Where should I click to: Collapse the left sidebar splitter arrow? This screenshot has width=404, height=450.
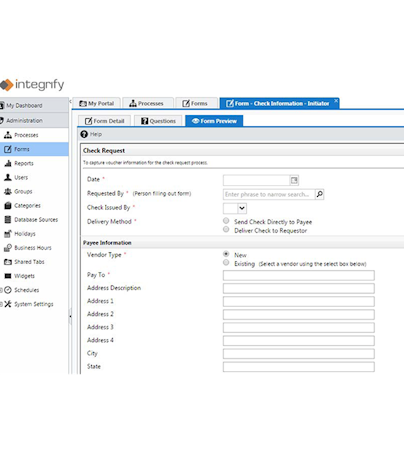[70, 316]
